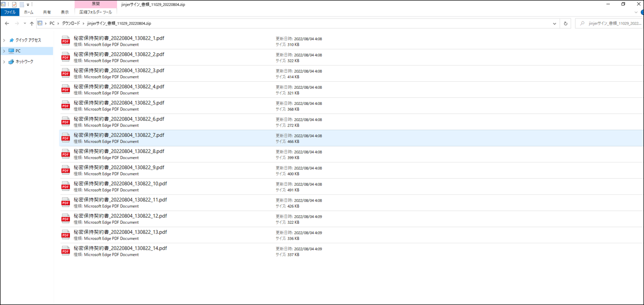Refresh the current folder view

tap(566, 24)
